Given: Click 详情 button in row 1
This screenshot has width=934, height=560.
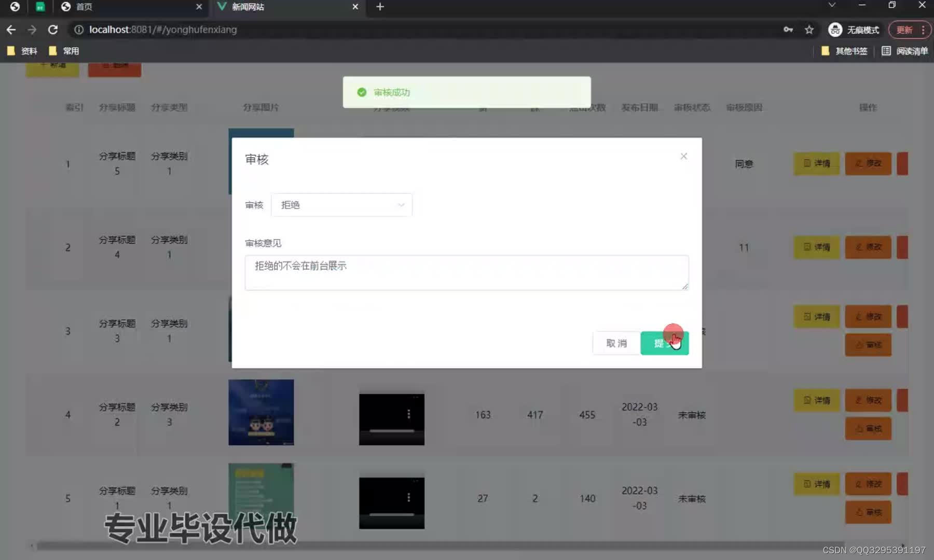Looking at the screenshot, I should tap(817, 163).
